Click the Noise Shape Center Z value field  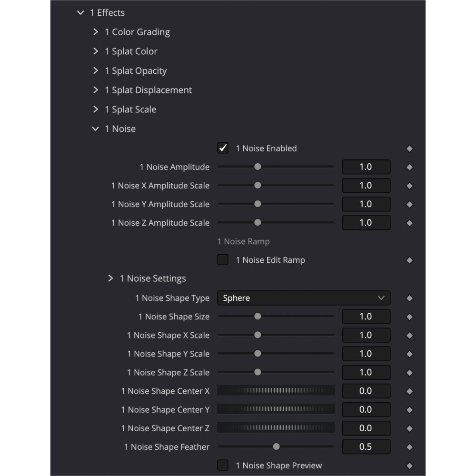click(x=366, y=428)
